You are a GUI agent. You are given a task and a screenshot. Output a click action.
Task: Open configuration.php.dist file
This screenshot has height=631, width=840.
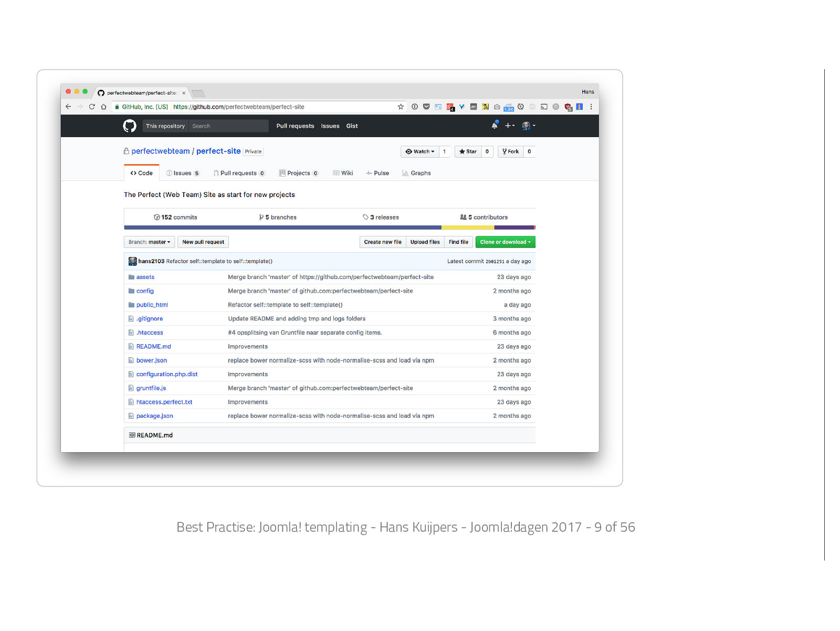tap(167, 375)
